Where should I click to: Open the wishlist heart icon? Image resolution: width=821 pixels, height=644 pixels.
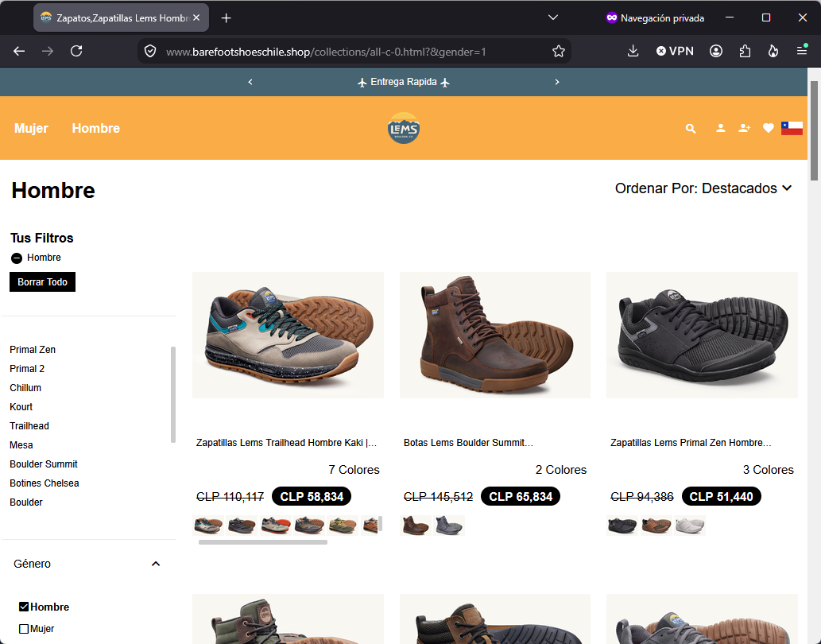768,128
